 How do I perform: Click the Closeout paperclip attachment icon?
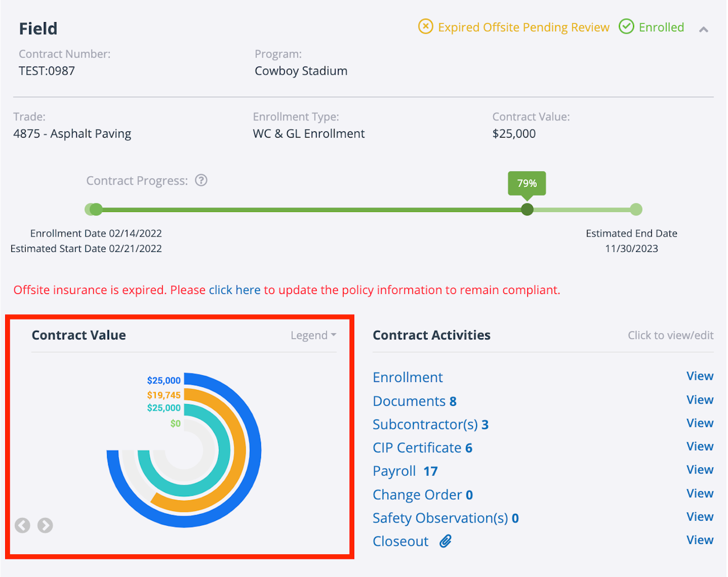click(445, 541)
